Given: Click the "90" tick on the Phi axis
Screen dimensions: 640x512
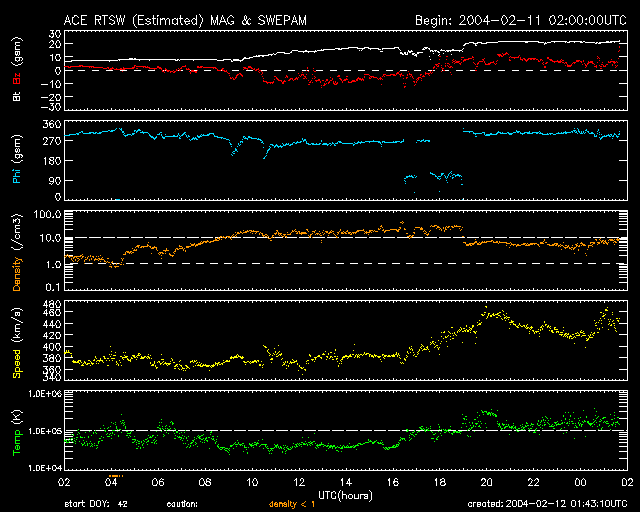Looking at the screenshot, I should tap(55, 180).
